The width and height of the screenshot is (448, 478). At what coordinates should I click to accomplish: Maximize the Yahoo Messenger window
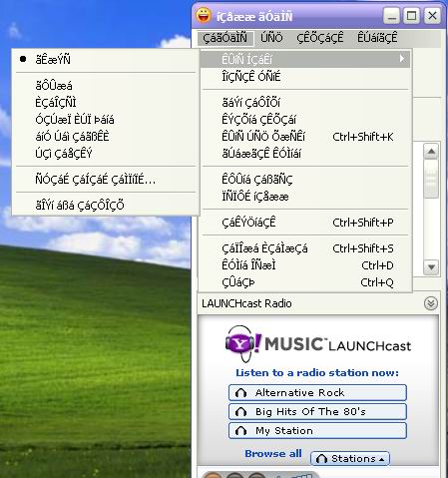pyautogui.click(x=412, y=16)
